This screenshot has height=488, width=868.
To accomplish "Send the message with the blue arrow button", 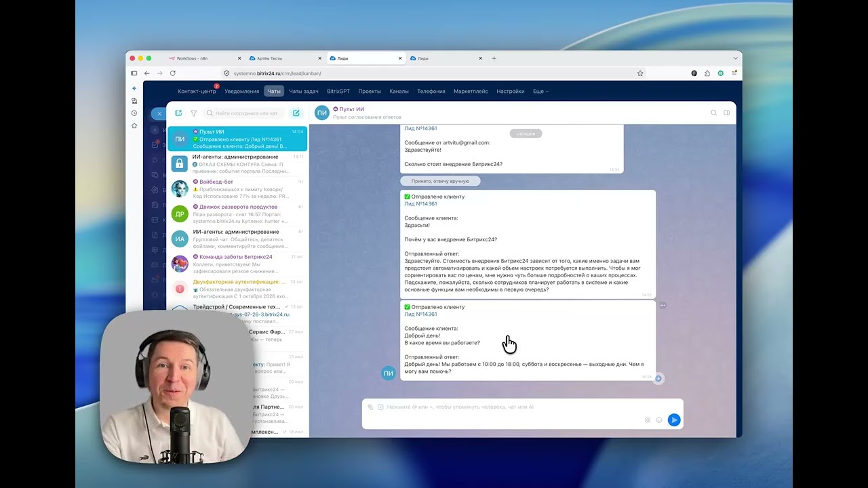I will point(674,420).
